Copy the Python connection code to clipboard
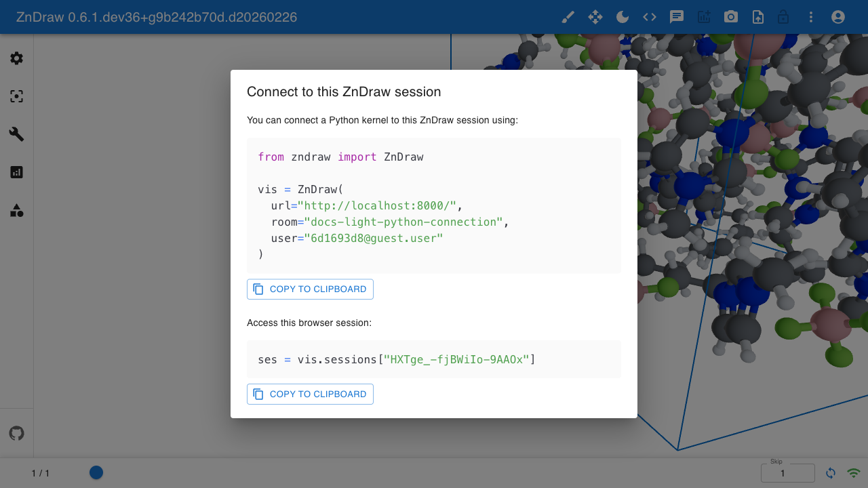This screenshot has width=868, height=488. [310, 289]
